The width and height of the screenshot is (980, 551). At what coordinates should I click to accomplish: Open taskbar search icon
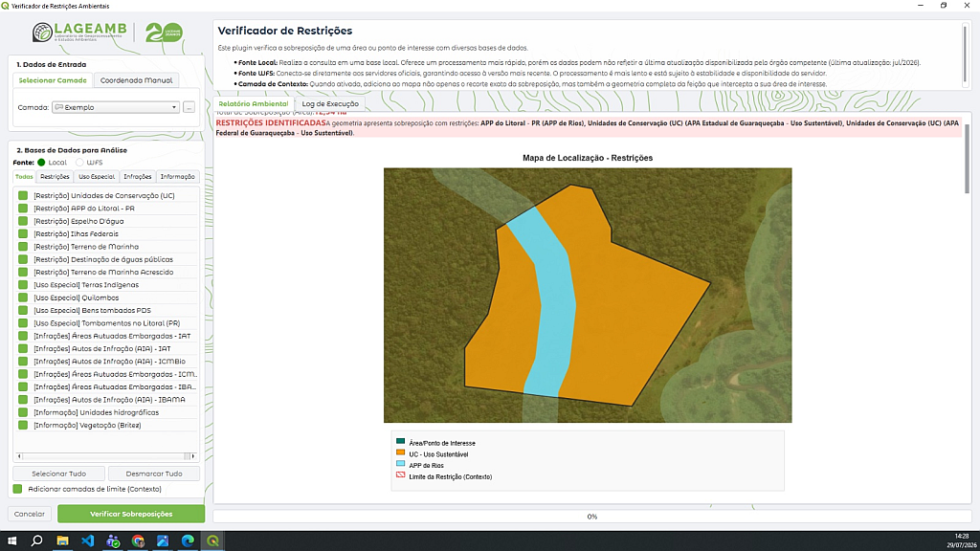(x=37, y=541)
